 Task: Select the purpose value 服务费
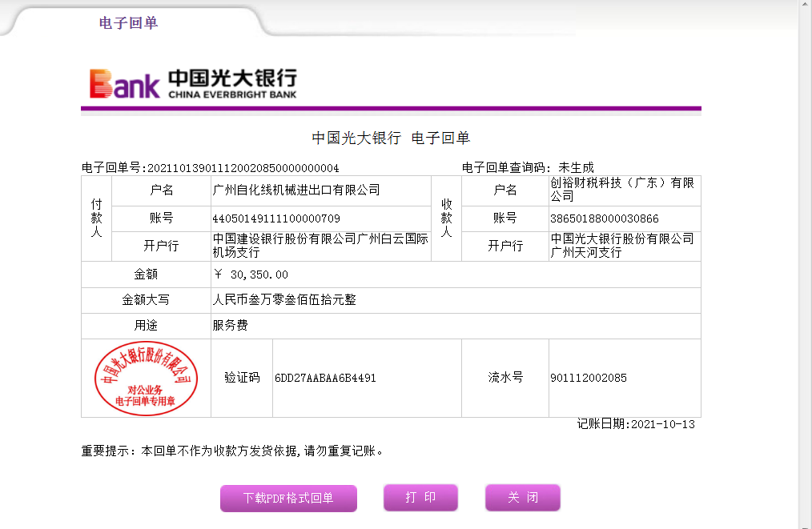[230, 325]
